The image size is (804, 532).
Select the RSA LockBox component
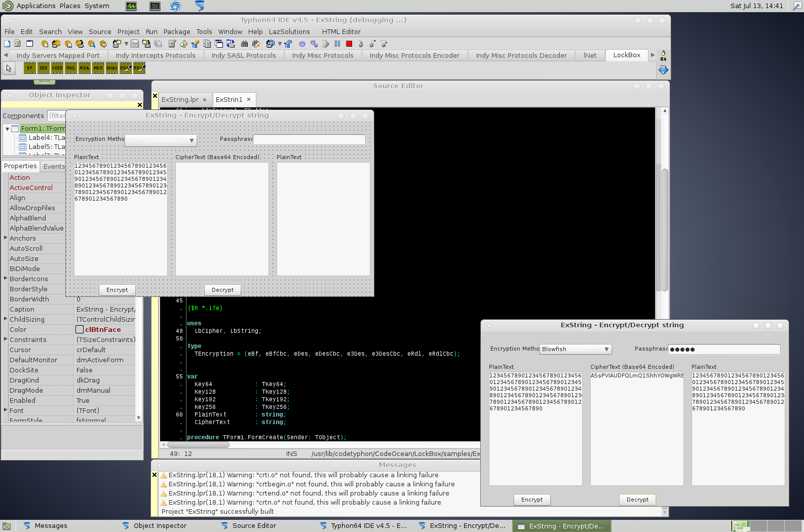85,68
